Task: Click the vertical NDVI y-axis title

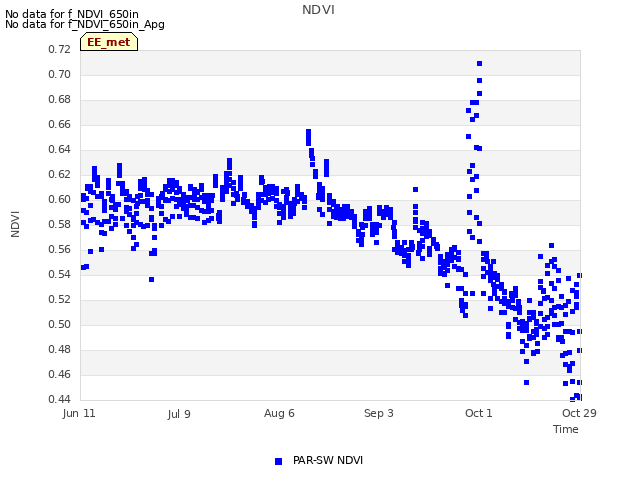Action: click(x=15, y=224)
